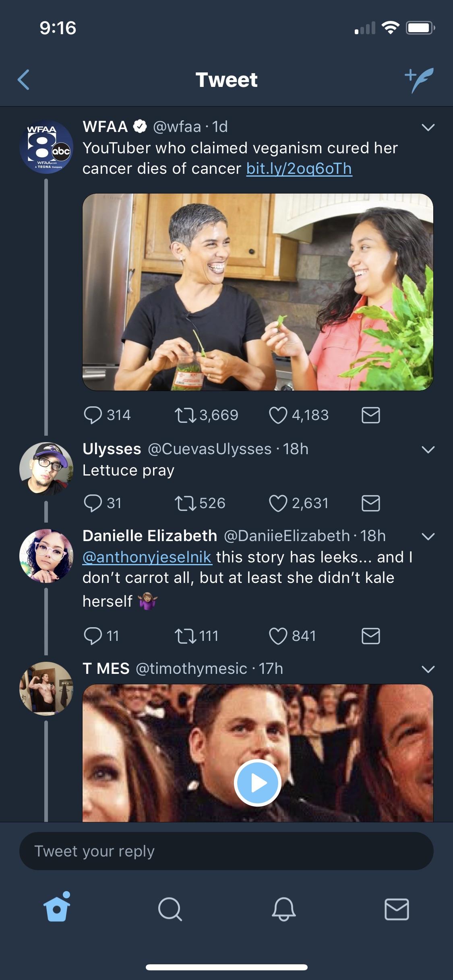
Task: Reply to Danielle Elizabeth's tweet
Action: click(93, 636)
